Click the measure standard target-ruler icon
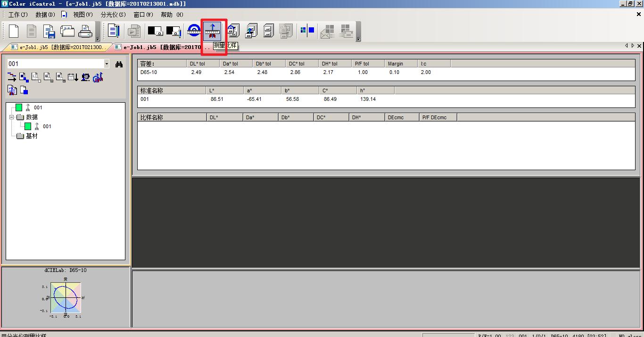The image size is (644, 337). point(194,31)
